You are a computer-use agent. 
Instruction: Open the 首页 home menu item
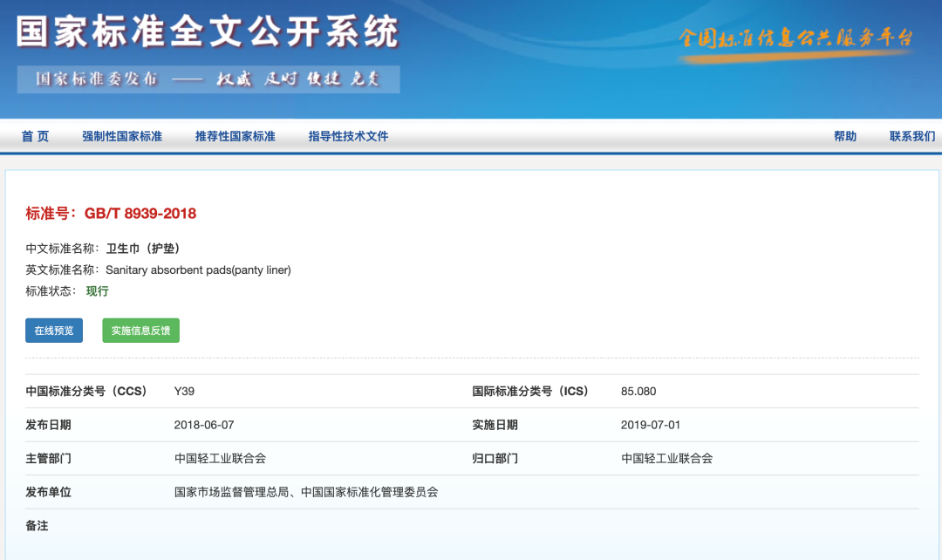(x=35, y=136)
